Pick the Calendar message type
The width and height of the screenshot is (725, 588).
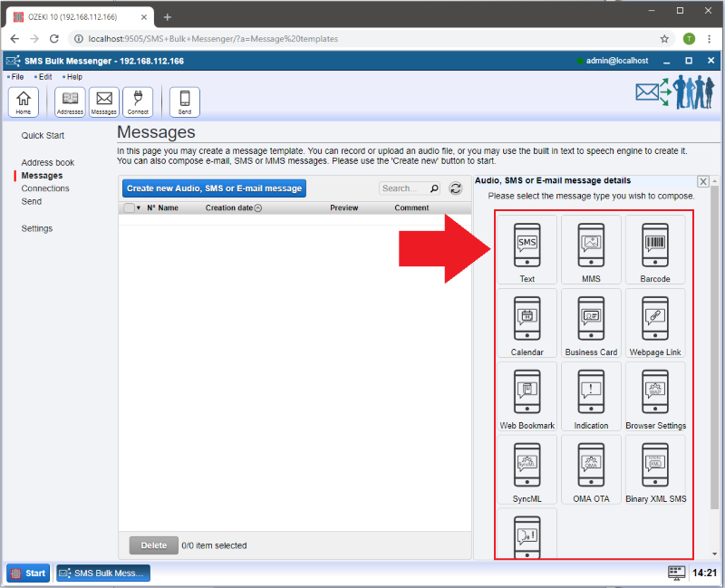coord(527,323)
